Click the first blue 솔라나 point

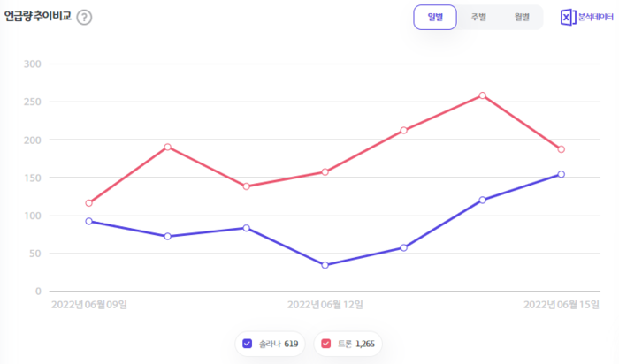pyautogui.click(x=88, y=221)
